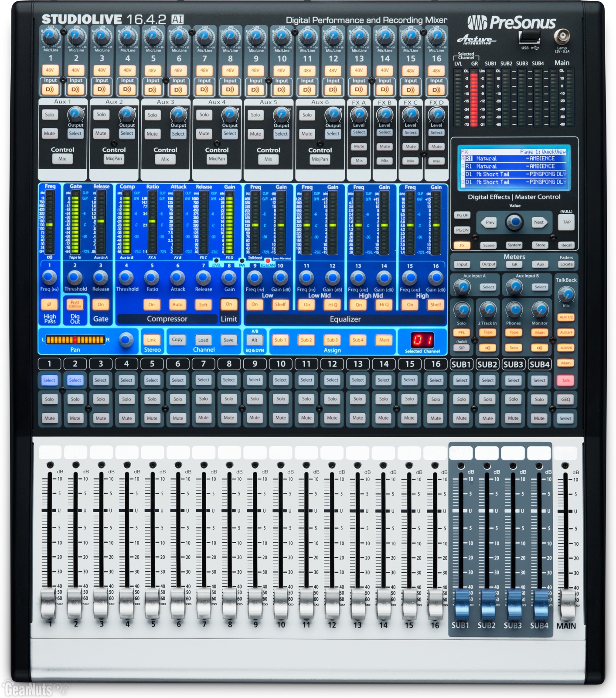Turn the Compressor makeup Gain encoder
Viewport: 616px width, 698px height.
pos(229,277)
